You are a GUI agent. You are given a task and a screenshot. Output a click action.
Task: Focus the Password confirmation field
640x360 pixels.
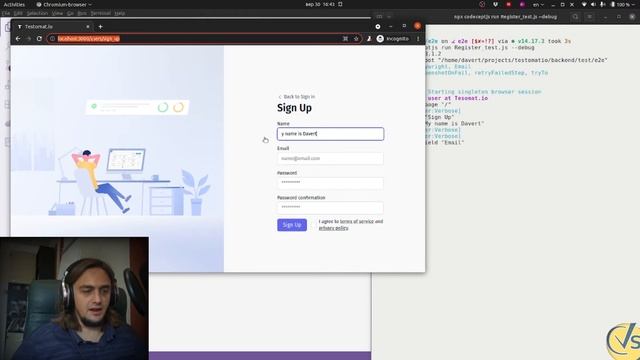tap(330, 207)
